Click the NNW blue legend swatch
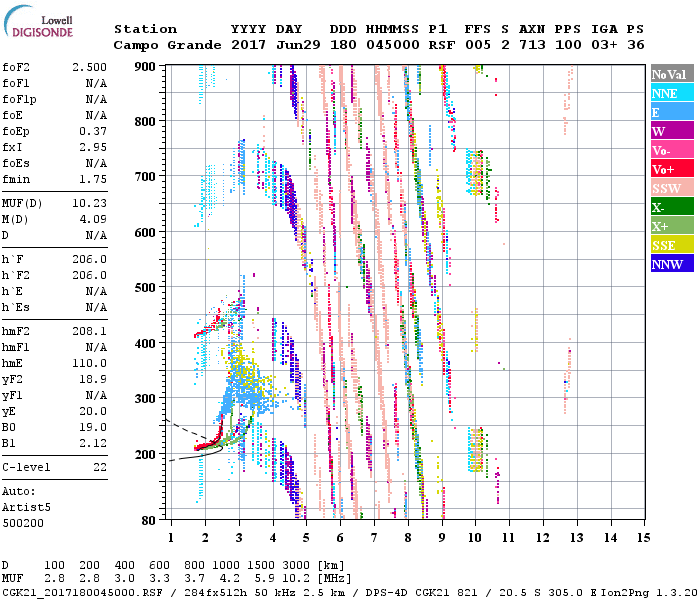 [671, 264]
